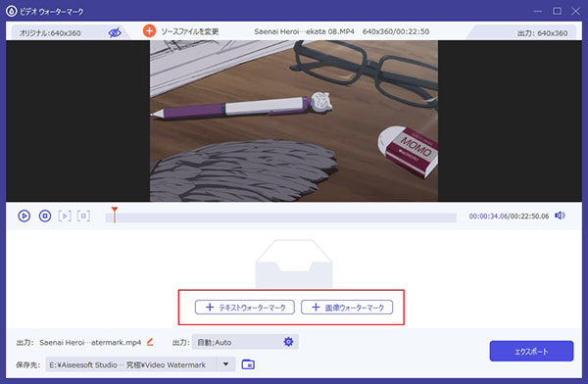This screenshot has width=588, height=384.
Task: Click the time display 00:00:34.06/00:22:50.06
Action: point(509,216)
